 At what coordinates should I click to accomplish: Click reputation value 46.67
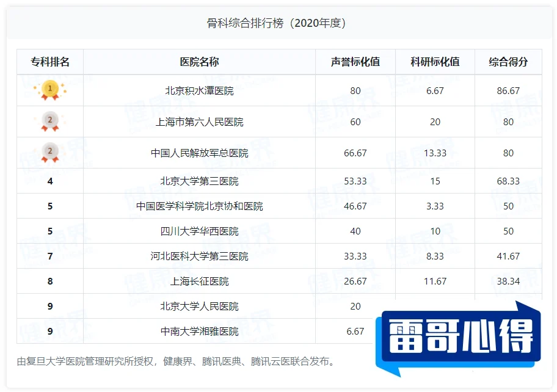[x=355, y=206]
